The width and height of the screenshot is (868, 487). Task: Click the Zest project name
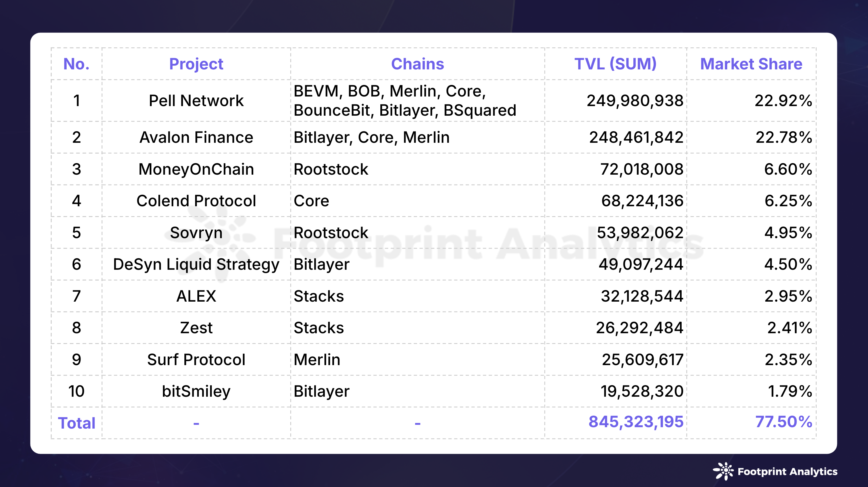(196, 328)
